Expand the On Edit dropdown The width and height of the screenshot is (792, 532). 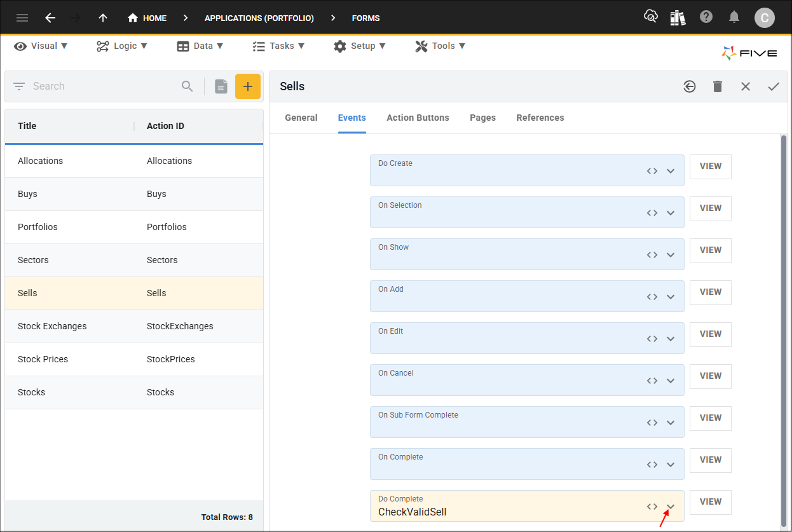(x=671, y=339)
